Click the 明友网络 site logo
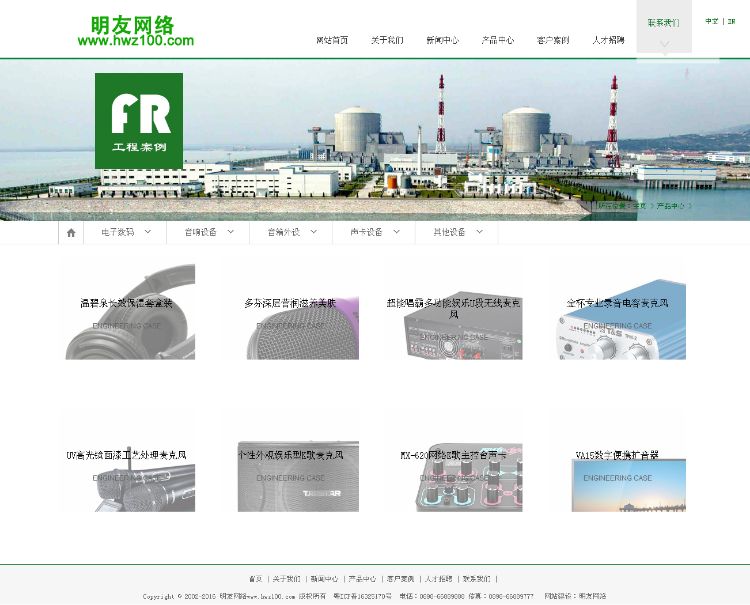Screen dimensions: 750x605 (x=136, y=32)
